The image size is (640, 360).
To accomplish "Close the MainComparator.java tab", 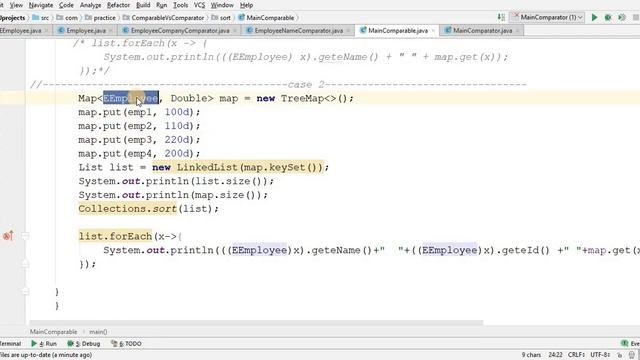I will [x=518, y=31].
